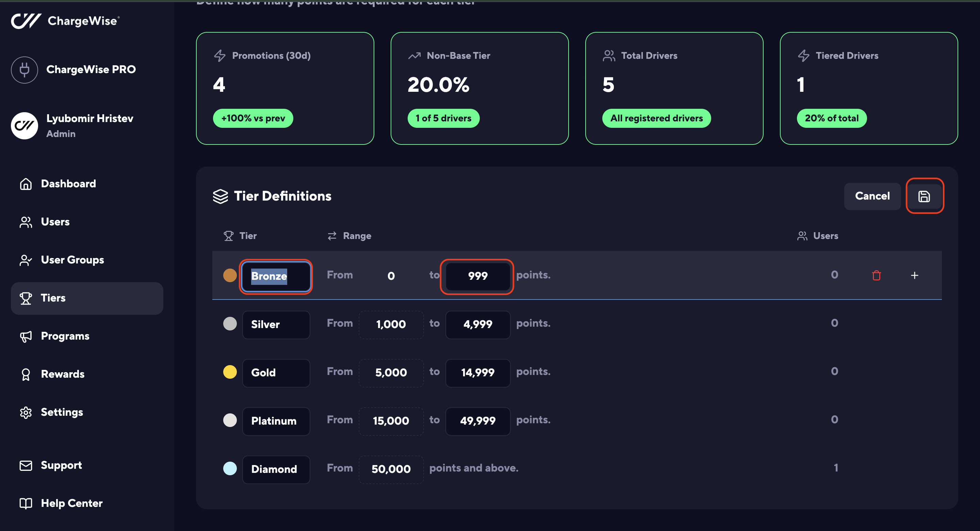Navigate to Settings
This screenshot has height=531, width=980.
tap(62, 412)
